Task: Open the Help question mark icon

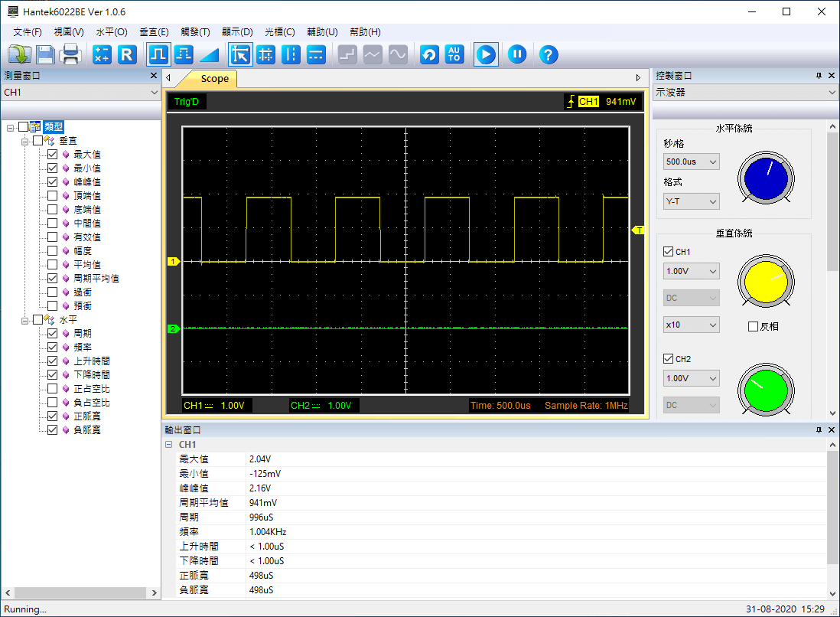Action: pos(549,54)
